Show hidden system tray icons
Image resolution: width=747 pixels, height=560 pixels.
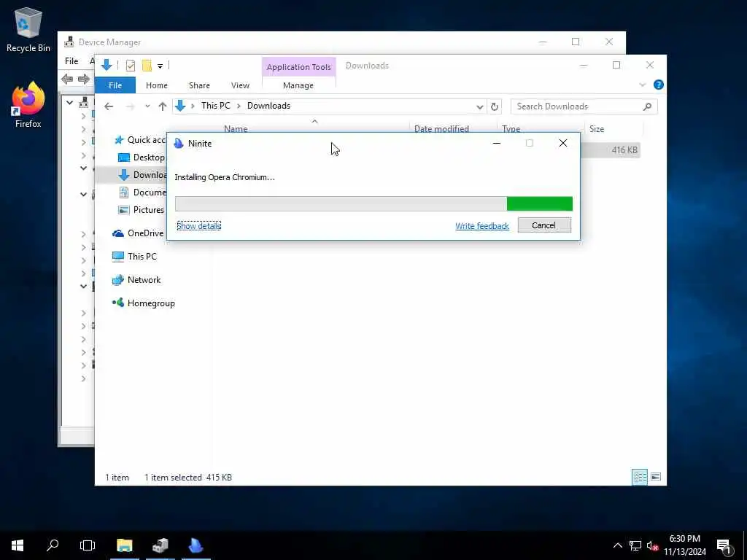617,545
